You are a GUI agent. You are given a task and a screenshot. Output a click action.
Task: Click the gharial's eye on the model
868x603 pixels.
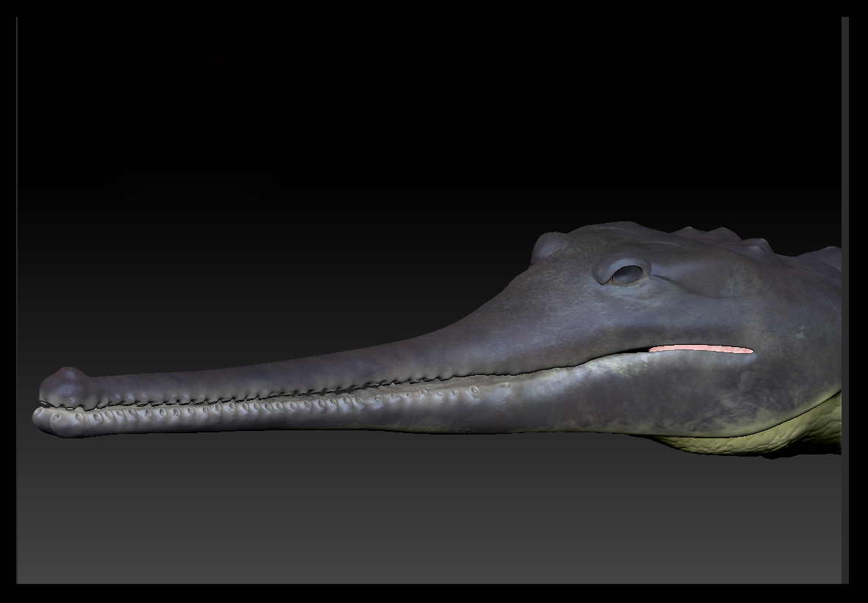pyautogui.click(x=627, y=275)
